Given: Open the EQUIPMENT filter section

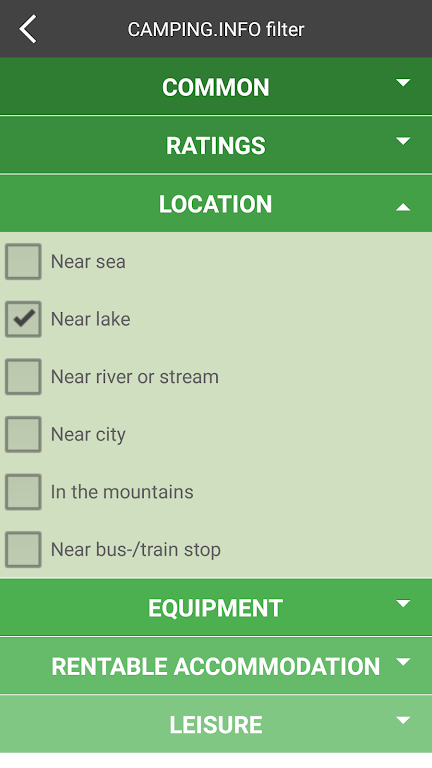Looking at the screenshot, I should (x=216, y=607).
